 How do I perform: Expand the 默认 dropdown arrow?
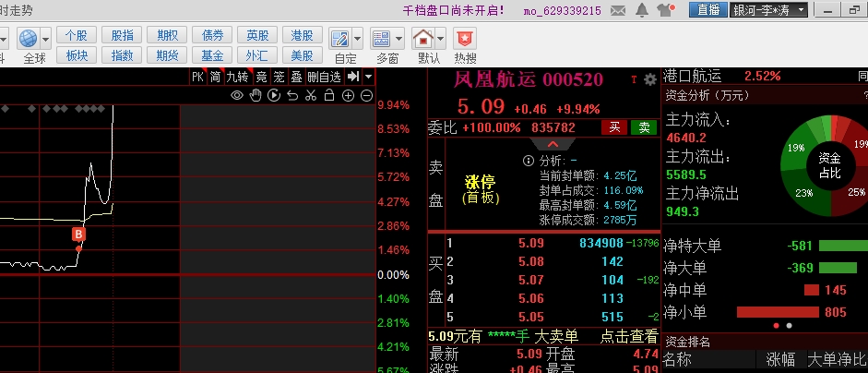(441, 39)
